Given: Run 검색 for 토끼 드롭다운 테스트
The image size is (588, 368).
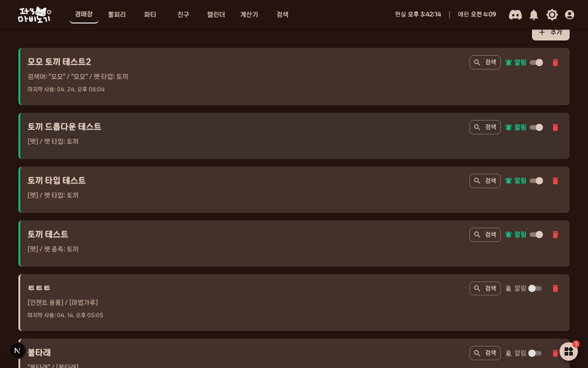Looking at the screenshot, I should [485, 127].
